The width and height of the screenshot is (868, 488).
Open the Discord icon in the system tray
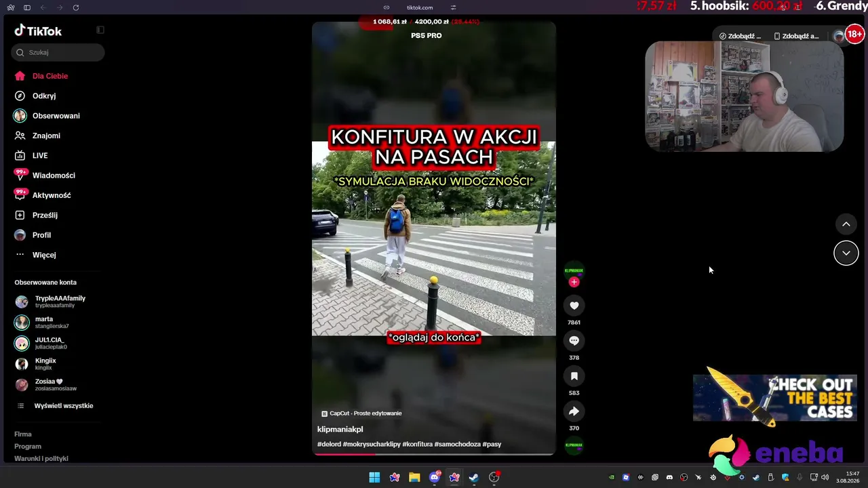(x=669, y=477)
